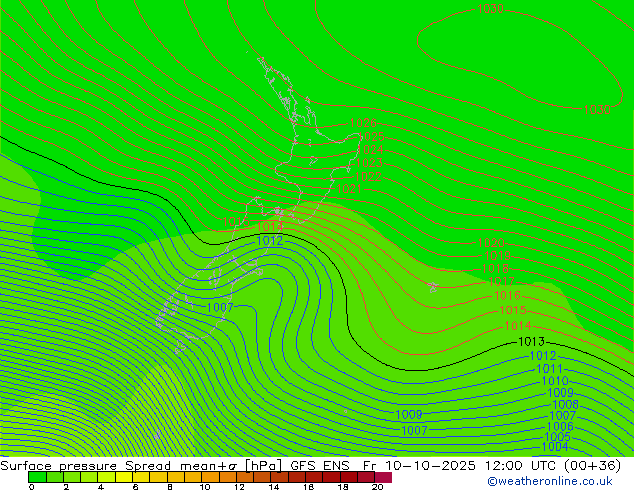Viewport: 634px width, 490px height.
Task: Select the 1019 isobar label
Action: [x=498, y=256]
